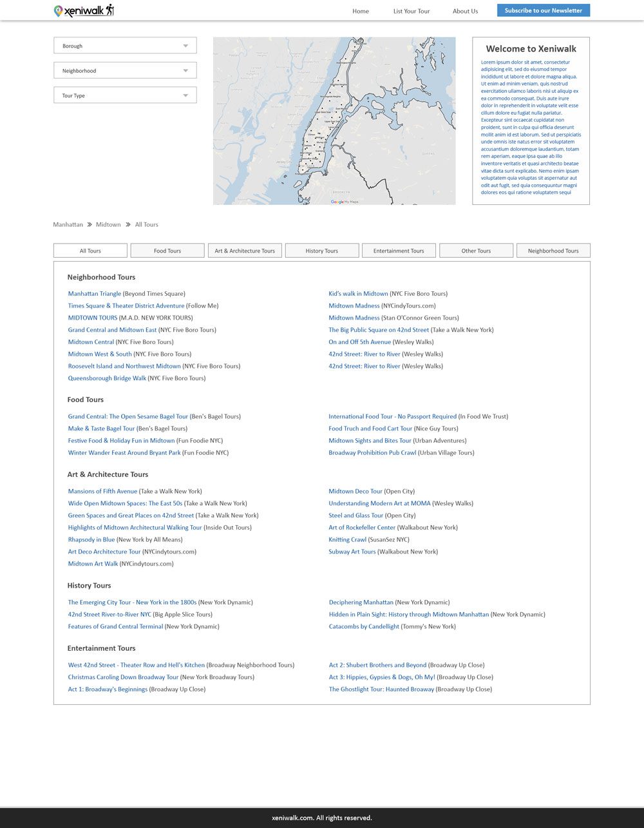Open Steel and Glass Tour link

(x=356, y=515)
